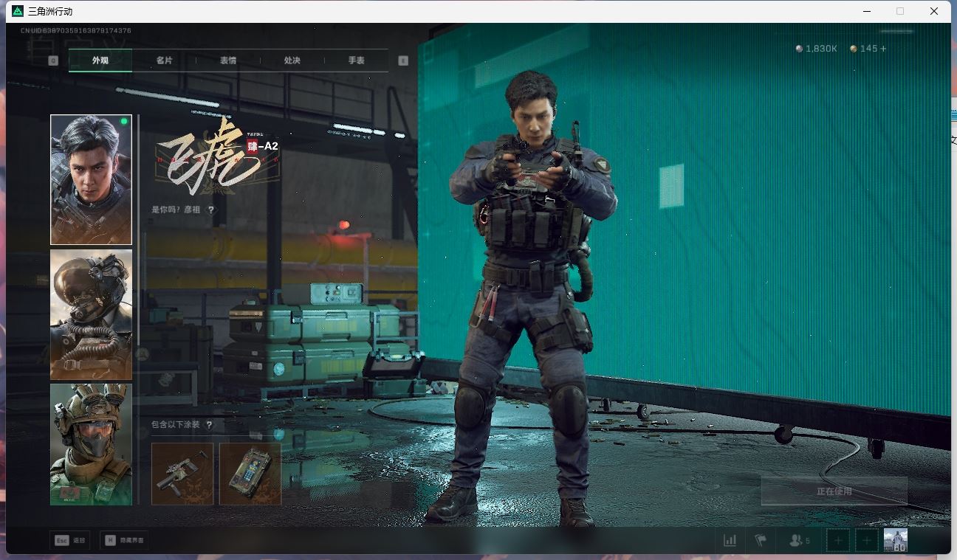Click the question mark beside 是你吗？彦祖
This screenshot has width=957, height=560.
click(211, 210)
